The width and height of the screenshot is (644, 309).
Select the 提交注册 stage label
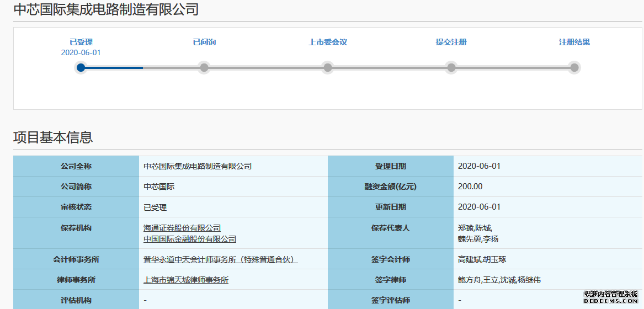451,42
